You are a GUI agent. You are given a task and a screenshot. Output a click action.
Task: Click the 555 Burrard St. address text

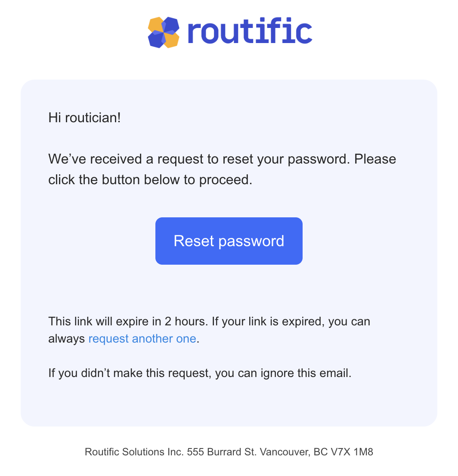(x=222, y=452)
